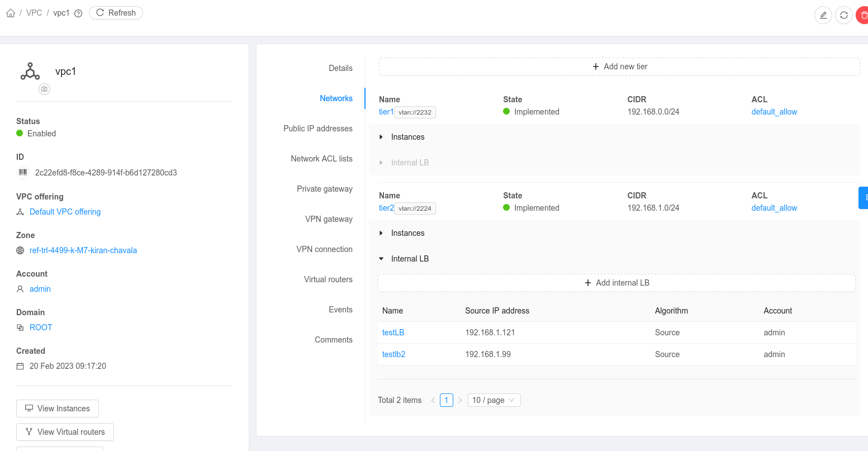Click the edit VPC pencil icon

click(x=823, y=15)
